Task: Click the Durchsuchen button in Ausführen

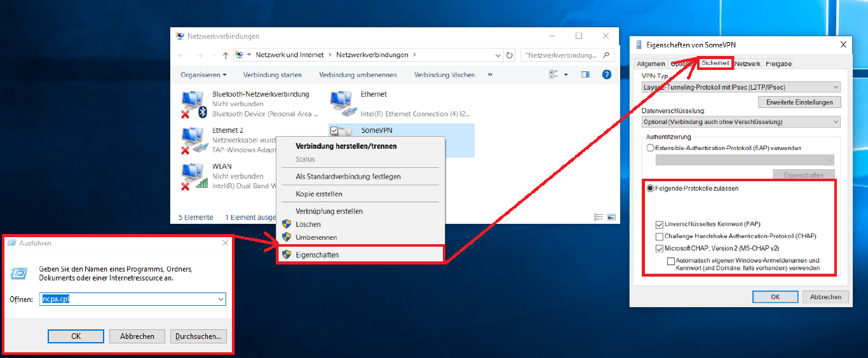Action: coord(198,336)
